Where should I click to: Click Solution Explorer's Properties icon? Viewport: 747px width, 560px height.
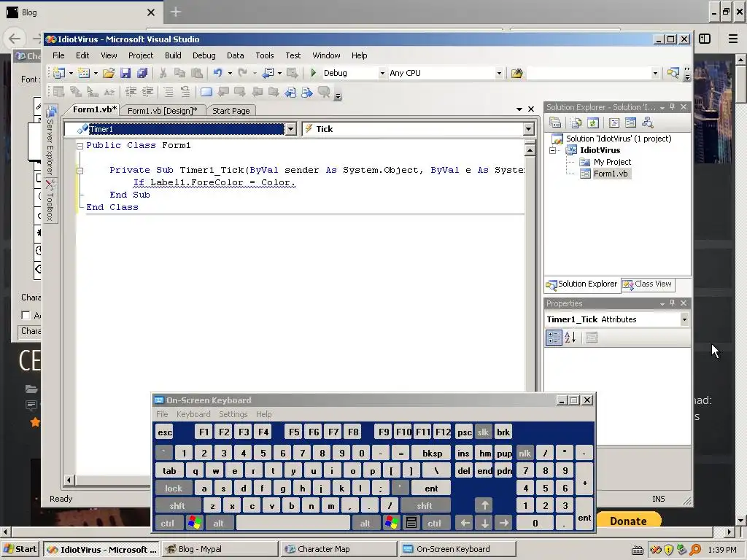coord(555,122)
